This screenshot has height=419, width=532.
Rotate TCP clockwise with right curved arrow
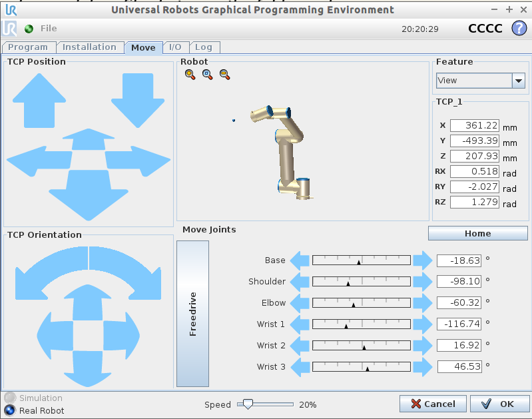coord(125,273)
